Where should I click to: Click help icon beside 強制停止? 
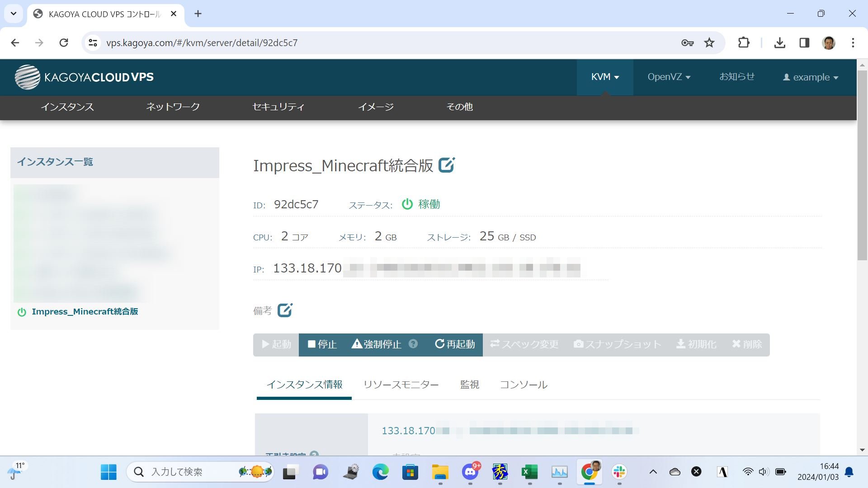pyautogui.click(x=413, y=344)
